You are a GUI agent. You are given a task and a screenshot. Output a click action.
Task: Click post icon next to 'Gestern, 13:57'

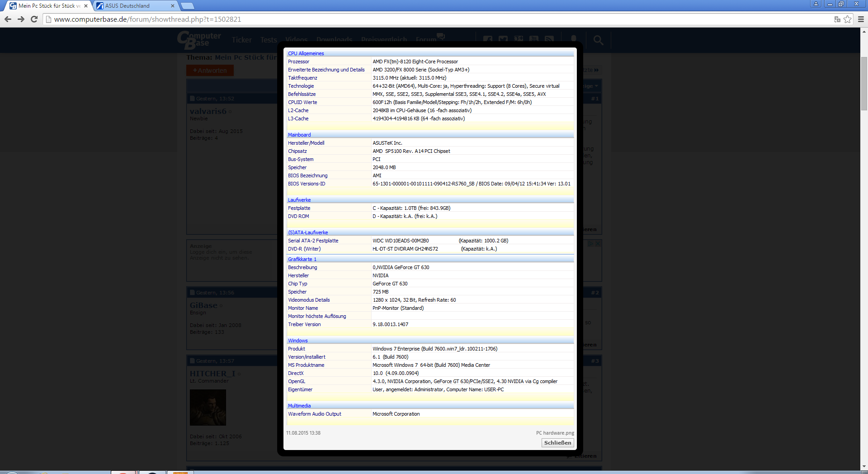tap(192, 361)
